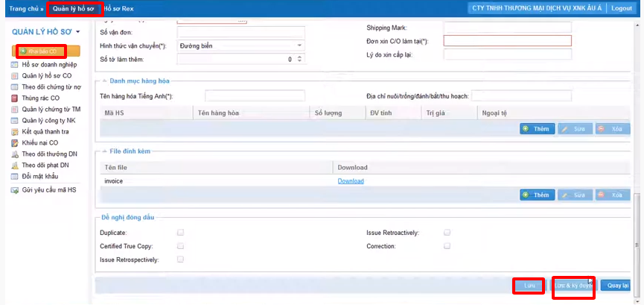Click Xóa in Danh mục hàng hóa
The width and height of the screenshot is (644, 305).
[x=613, y=129]
